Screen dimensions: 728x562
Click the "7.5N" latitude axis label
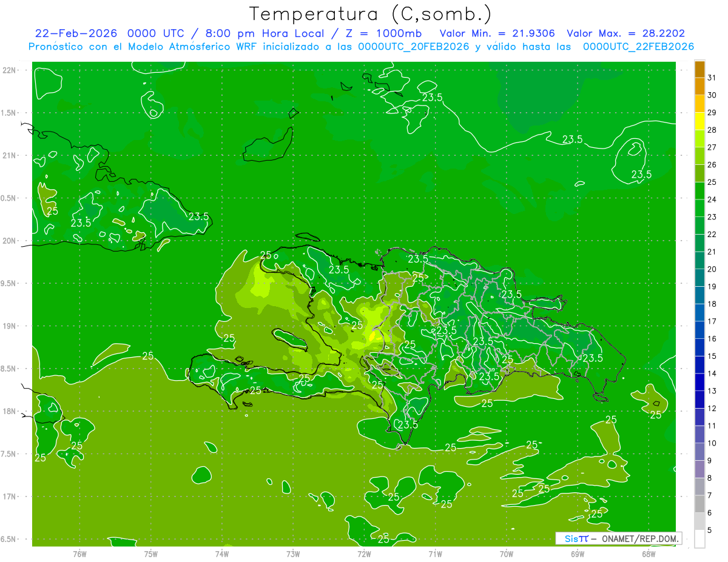pyautogui.click(x=10, y=454)
